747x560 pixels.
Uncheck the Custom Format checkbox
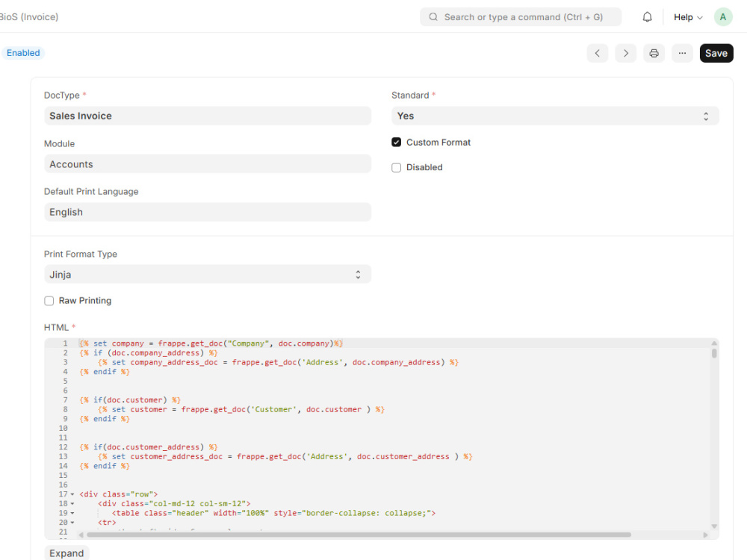coord(395,142)
